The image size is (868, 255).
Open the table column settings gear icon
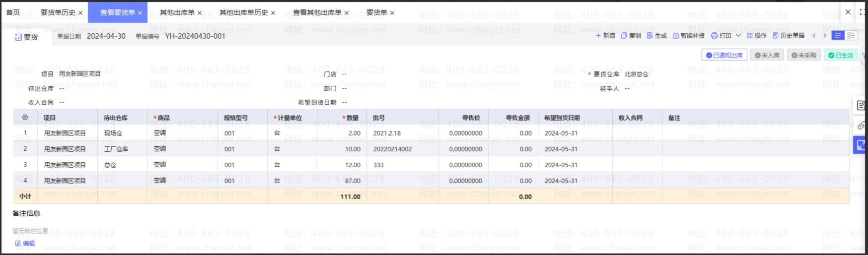click(x=25, y=118)
